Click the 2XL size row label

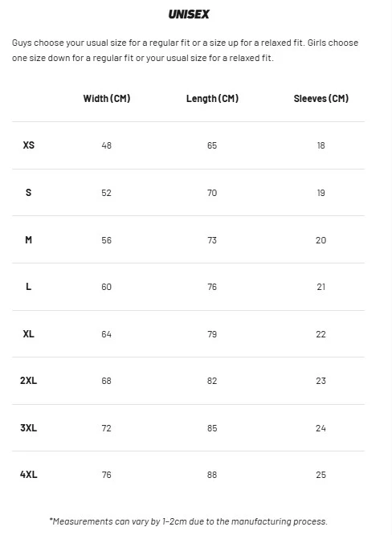click(x=29, y=381)
